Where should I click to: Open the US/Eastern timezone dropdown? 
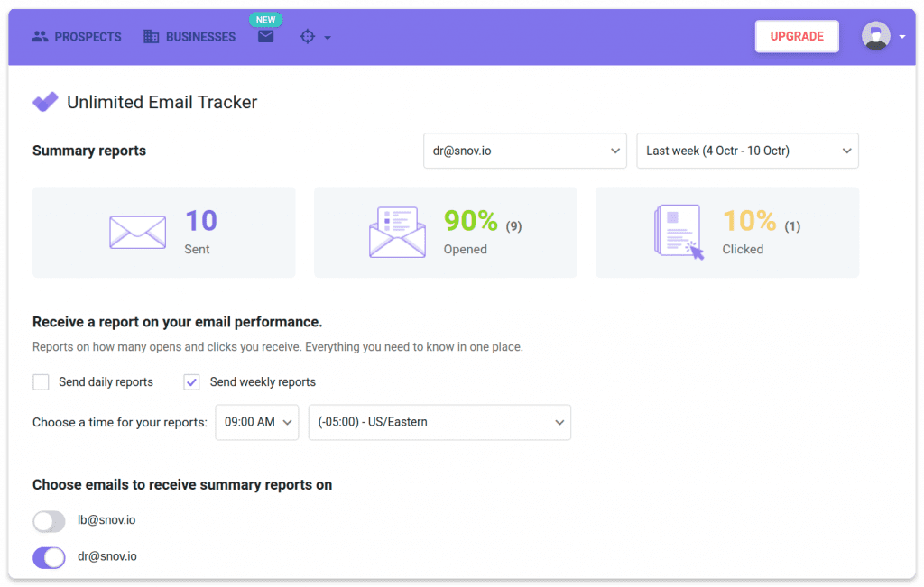click(439, 422)
